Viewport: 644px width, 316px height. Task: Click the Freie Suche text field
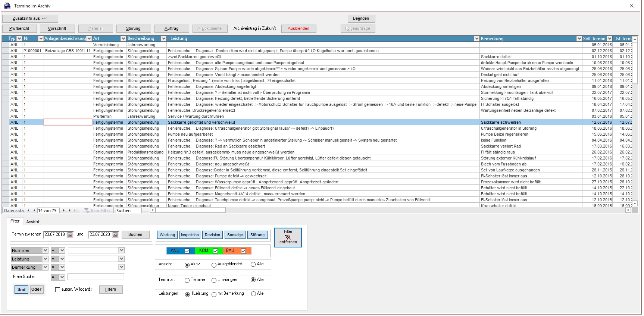pyautogui.click(x=96, y=277)
